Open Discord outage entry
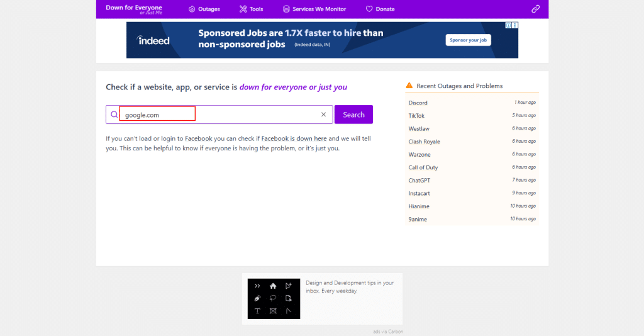The width and height of the screenshot is (644, 336). click(472, 103)
